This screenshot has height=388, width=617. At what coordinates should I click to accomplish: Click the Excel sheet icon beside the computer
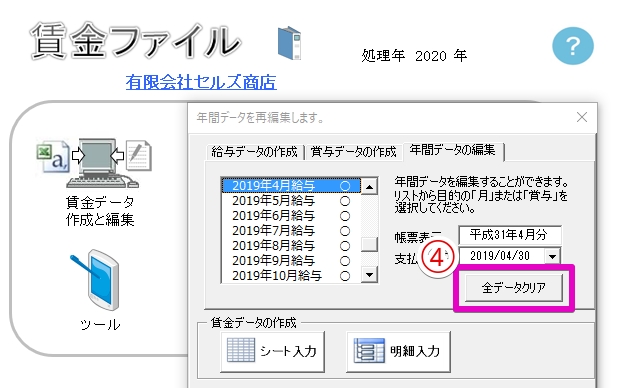point(53,158)
